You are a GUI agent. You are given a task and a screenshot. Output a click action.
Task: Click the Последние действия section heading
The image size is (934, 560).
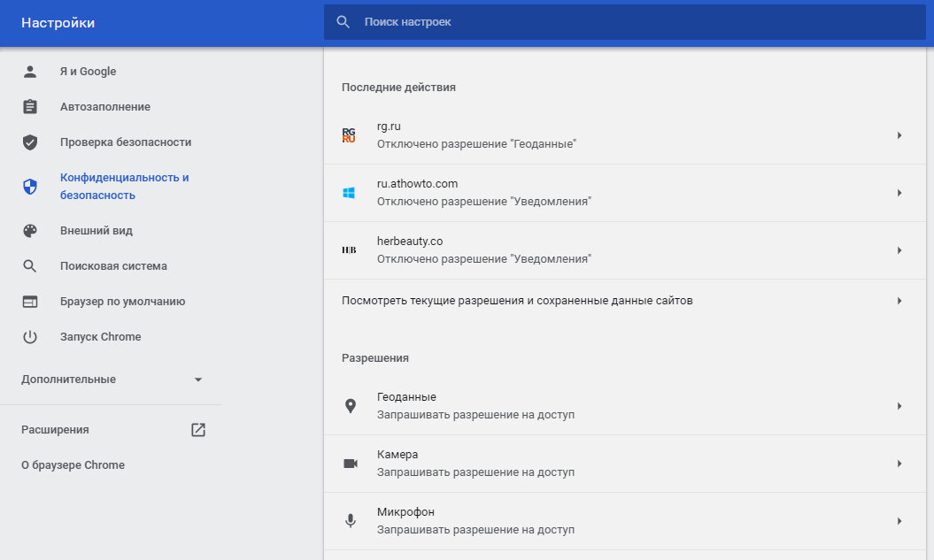coord(398,88)
